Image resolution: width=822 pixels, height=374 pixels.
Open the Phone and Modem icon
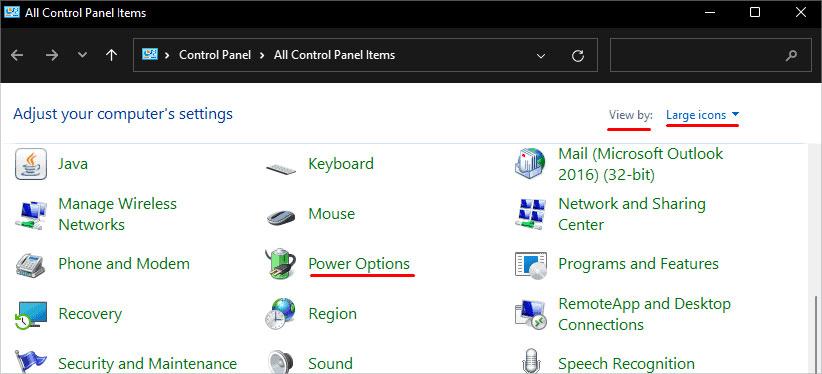31,264
